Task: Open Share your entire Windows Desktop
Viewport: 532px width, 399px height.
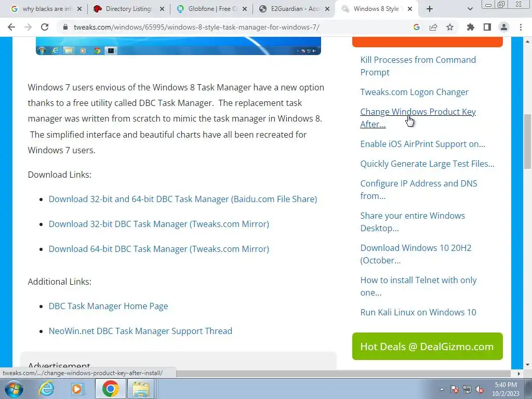Action: [413, 222]
